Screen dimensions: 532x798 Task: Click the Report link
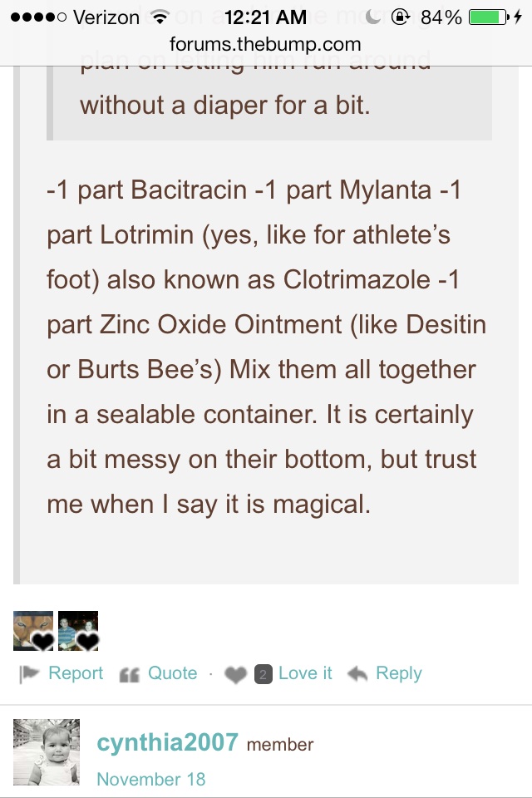76,672
